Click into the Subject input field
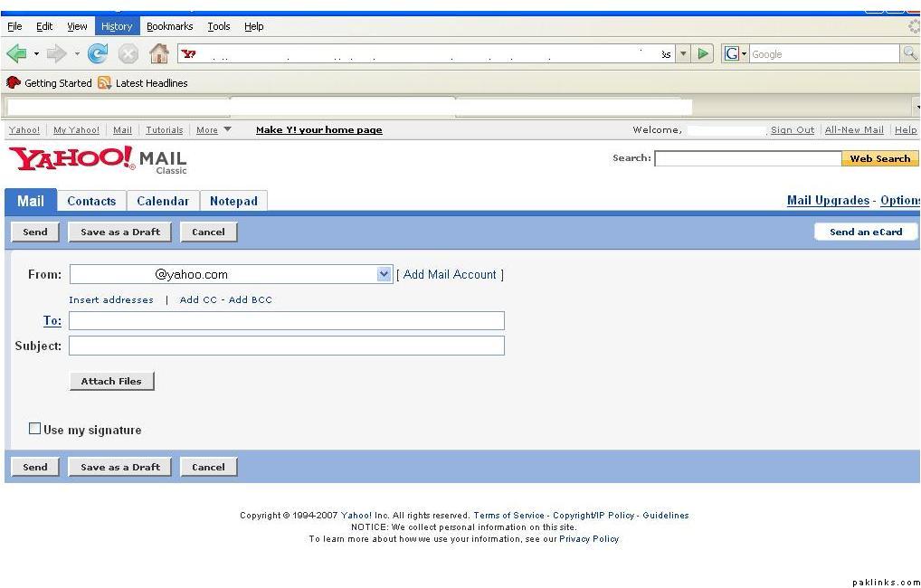The height and width of the screenshot is (588, 921). [x=286, y=346]
